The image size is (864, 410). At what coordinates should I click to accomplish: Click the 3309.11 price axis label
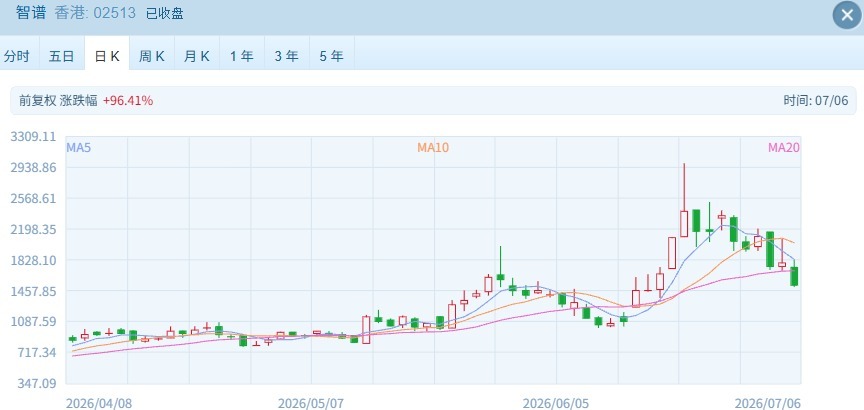click(33, 136)
